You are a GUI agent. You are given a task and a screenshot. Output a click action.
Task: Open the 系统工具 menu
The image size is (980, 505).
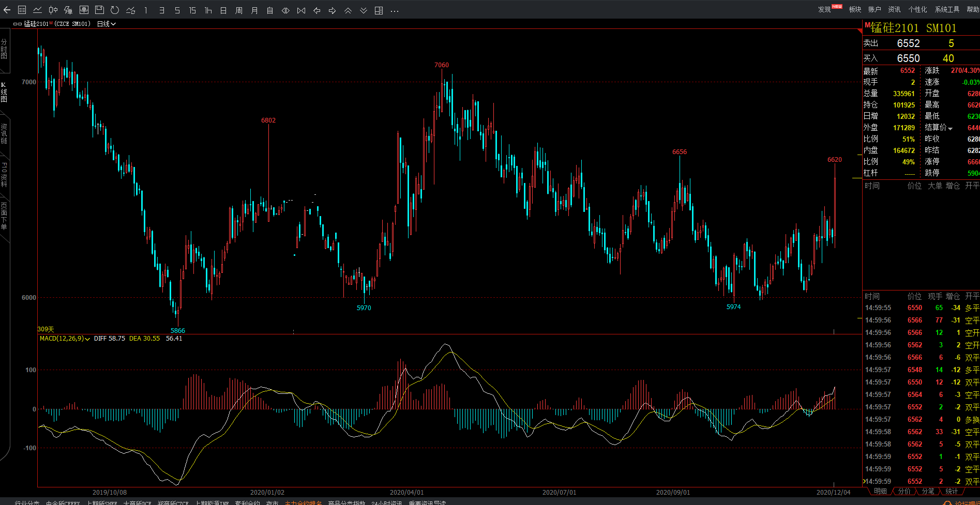pyautogui.click(x=947, y=9)
